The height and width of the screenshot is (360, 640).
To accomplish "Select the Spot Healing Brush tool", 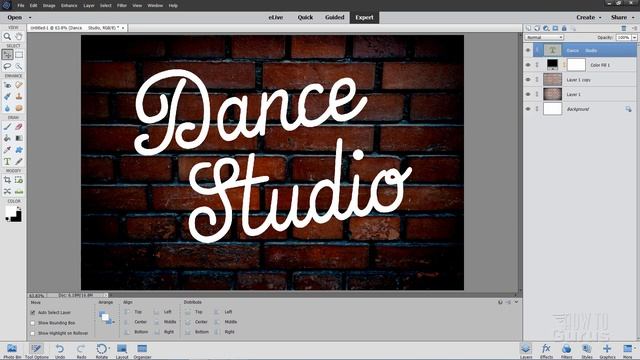I will tap(19, 85).
